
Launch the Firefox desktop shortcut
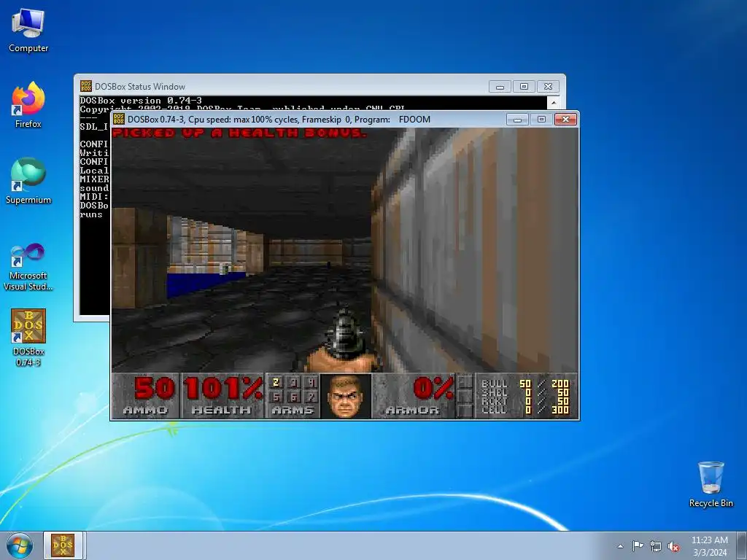click(28, 105)
